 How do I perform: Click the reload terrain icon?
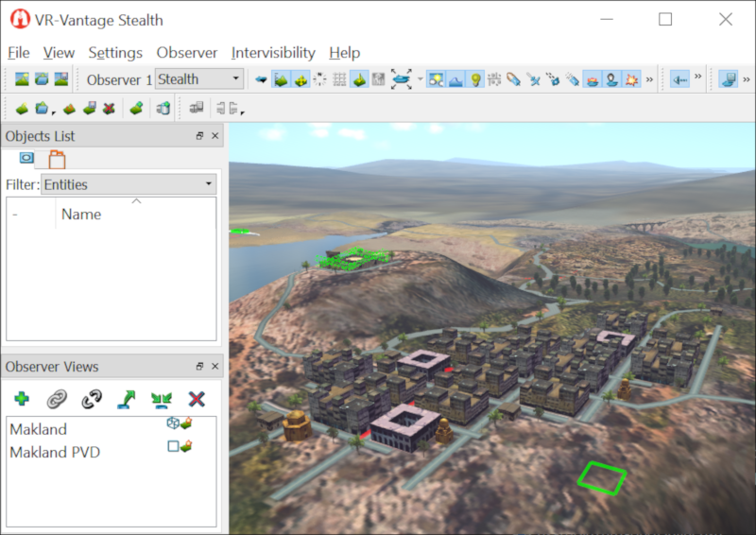click(69, 109)
